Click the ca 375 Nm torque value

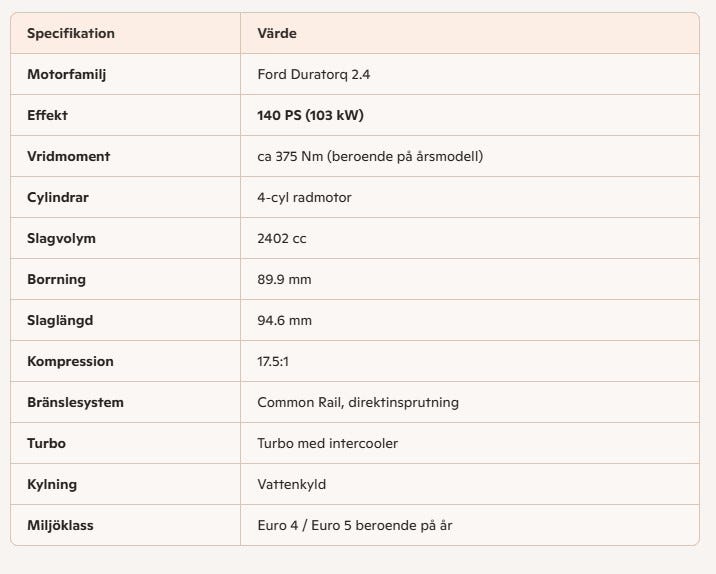(370, 156)
